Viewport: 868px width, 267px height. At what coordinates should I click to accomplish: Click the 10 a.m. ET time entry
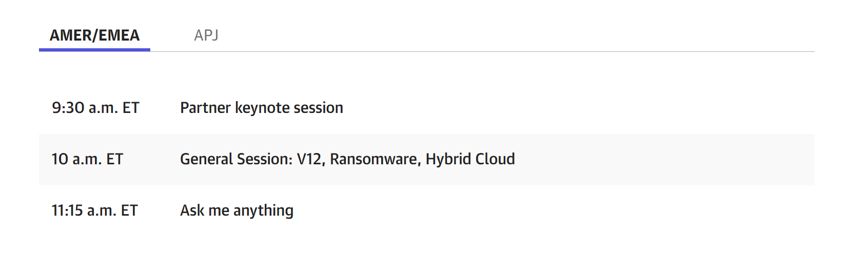(87, 159)
